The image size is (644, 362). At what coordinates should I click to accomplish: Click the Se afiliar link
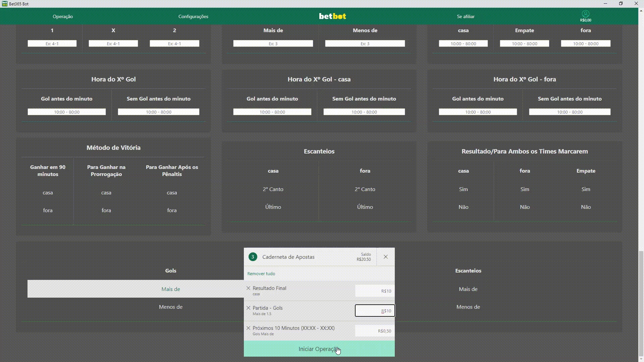click(466, 16)
